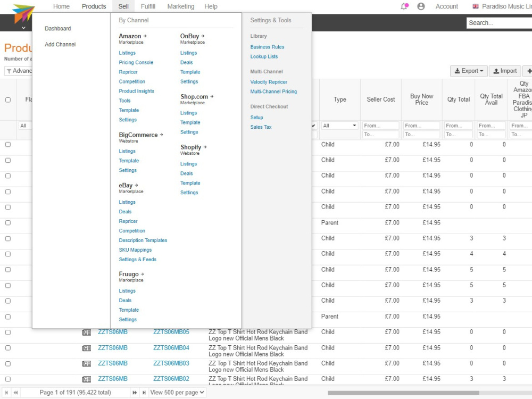532x399 pixels.
Task: Tick the checkbox for ZZTS06MB05 row
Action: (8, 332)
